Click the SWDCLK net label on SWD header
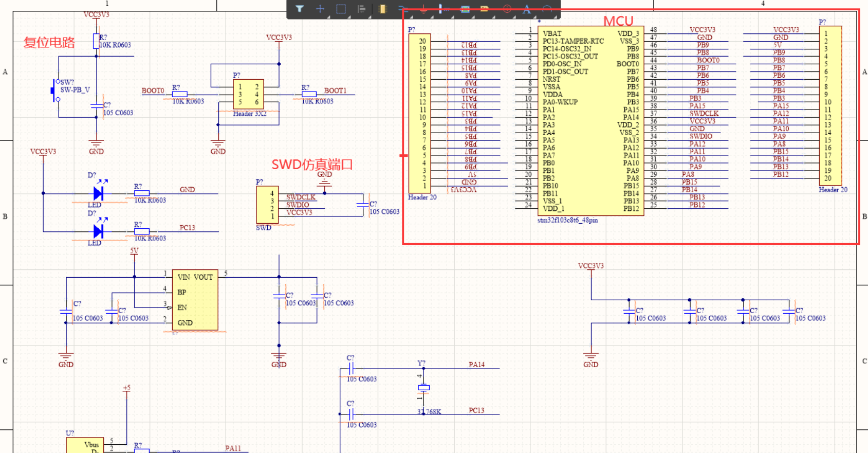The image size is (868, 453). click(x=301, y=197)
